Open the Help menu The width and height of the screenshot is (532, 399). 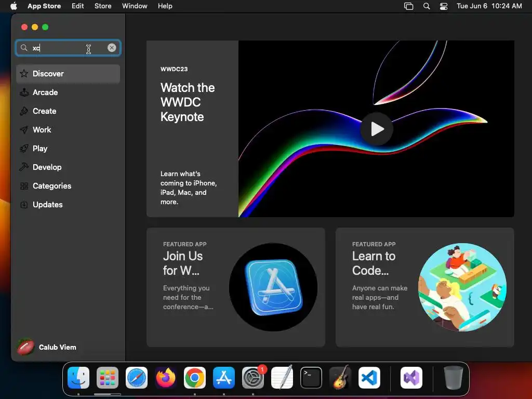tap(165, 6)
